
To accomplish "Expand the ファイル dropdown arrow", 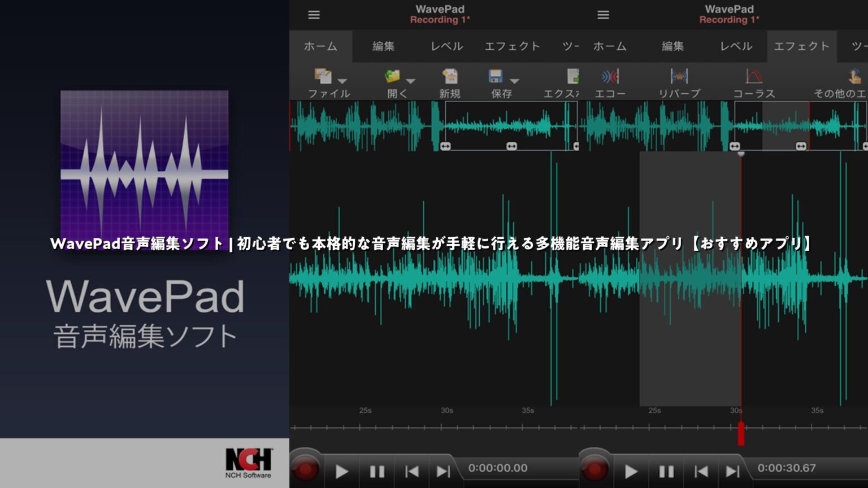I will (x=342, y=80).
